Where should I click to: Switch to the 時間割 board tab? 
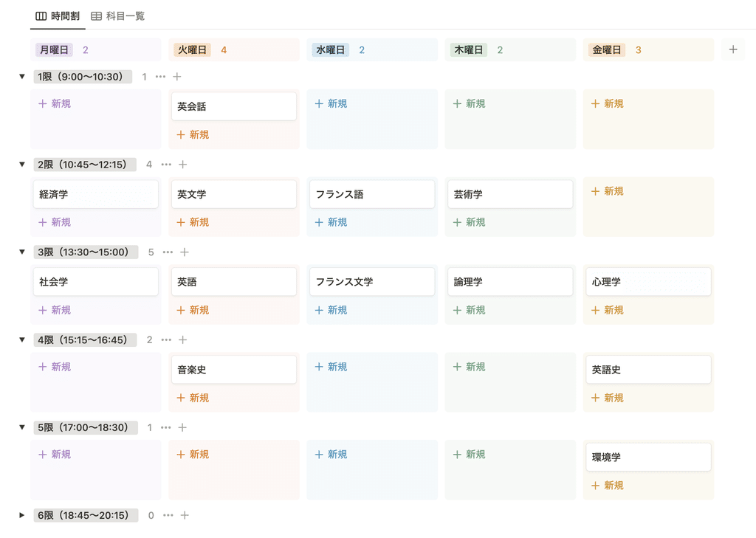(x=58, y=16)
